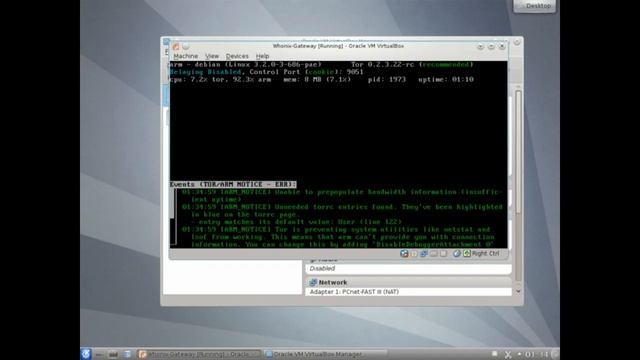Open the View menu
The image size is (640, 360).
click(x=212, y=56)
